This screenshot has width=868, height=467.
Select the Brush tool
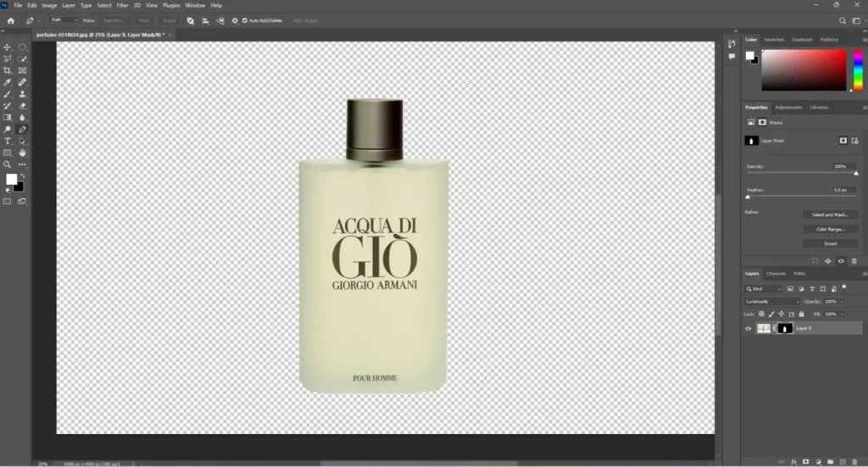pyautogui.click(x=7, y=94)
